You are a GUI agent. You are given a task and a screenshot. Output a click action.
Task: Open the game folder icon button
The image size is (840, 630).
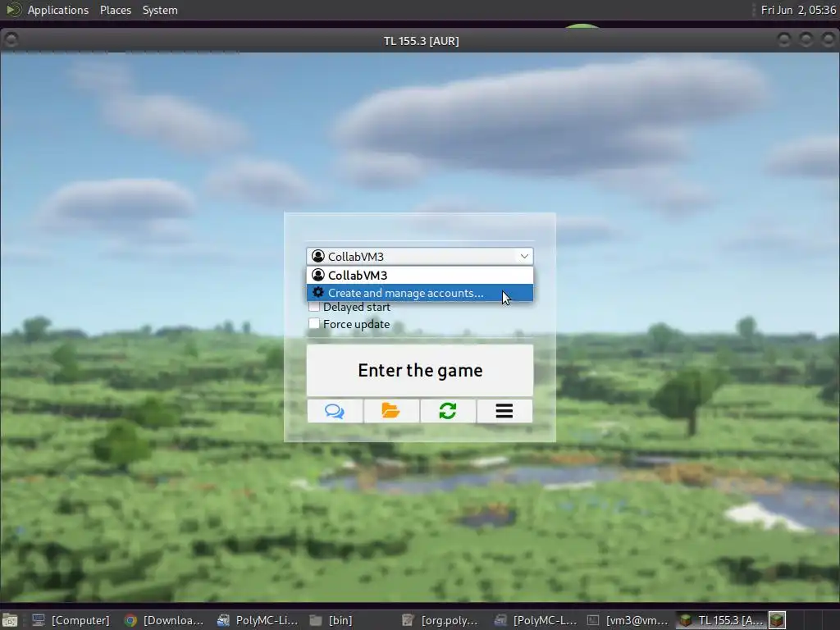(391, 411)
